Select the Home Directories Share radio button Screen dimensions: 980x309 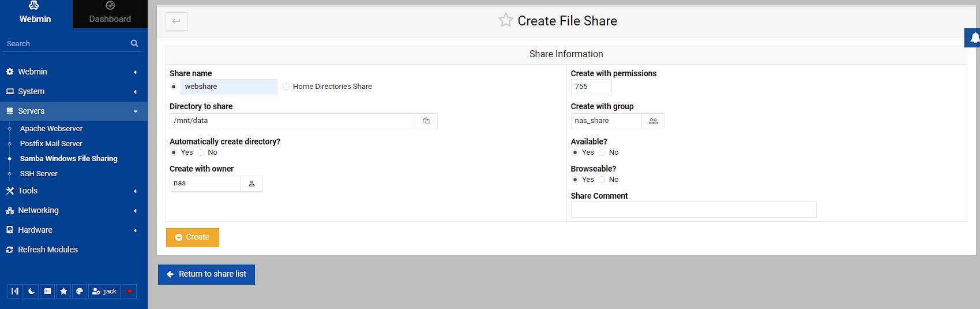pos(286,87)
